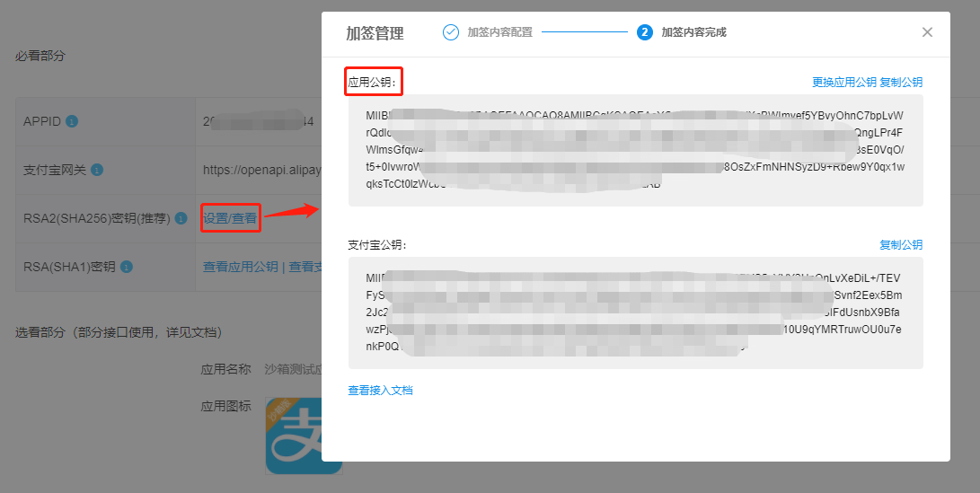The height and width of the screenshot is (493, 980).
Task: Click info icon next to 支付宝网关
Action: [97, 170]
